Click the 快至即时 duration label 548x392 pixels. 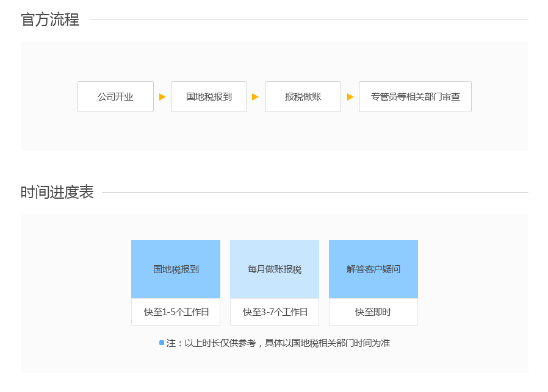(x=373, y=312)
